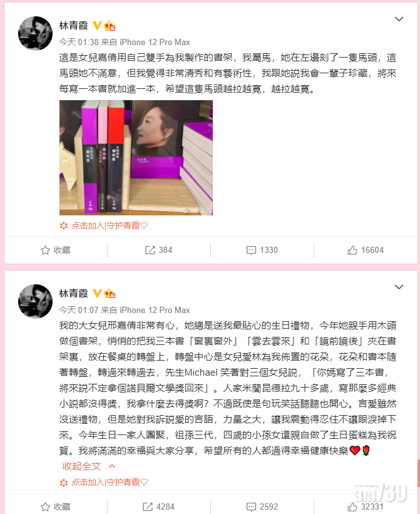Click the repost icon showing 384

point(150,250)
